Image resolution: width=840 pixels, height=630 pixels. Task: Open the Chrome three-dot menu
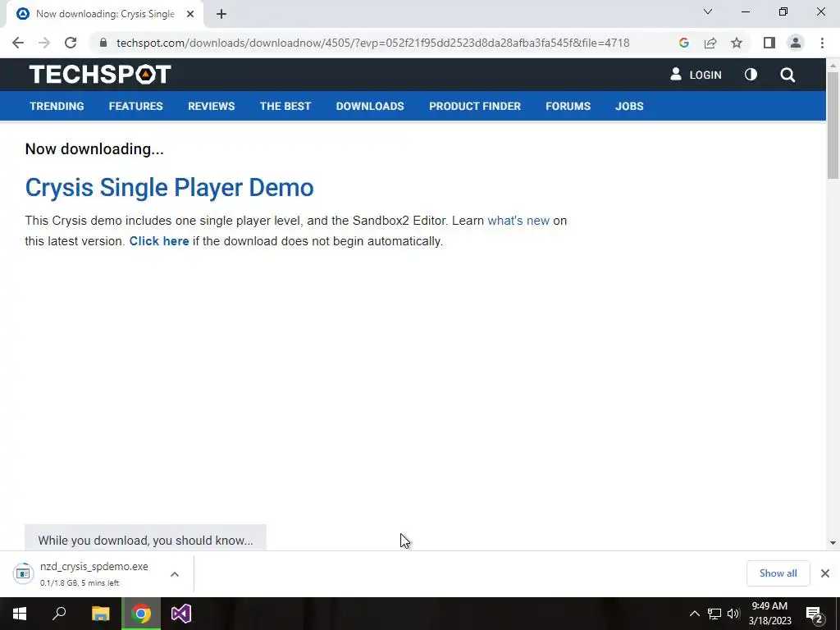coord(822,43)
